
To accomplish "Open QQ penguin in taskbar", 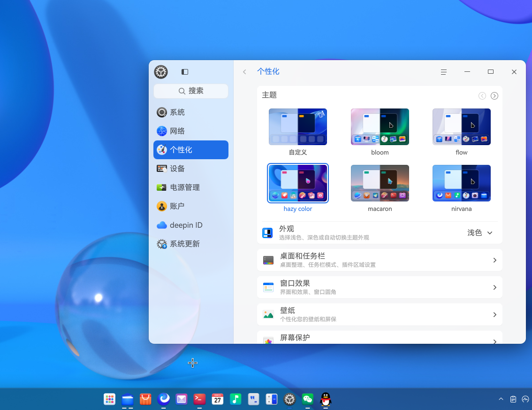I will pyautogui.click(x=326, y=399).
